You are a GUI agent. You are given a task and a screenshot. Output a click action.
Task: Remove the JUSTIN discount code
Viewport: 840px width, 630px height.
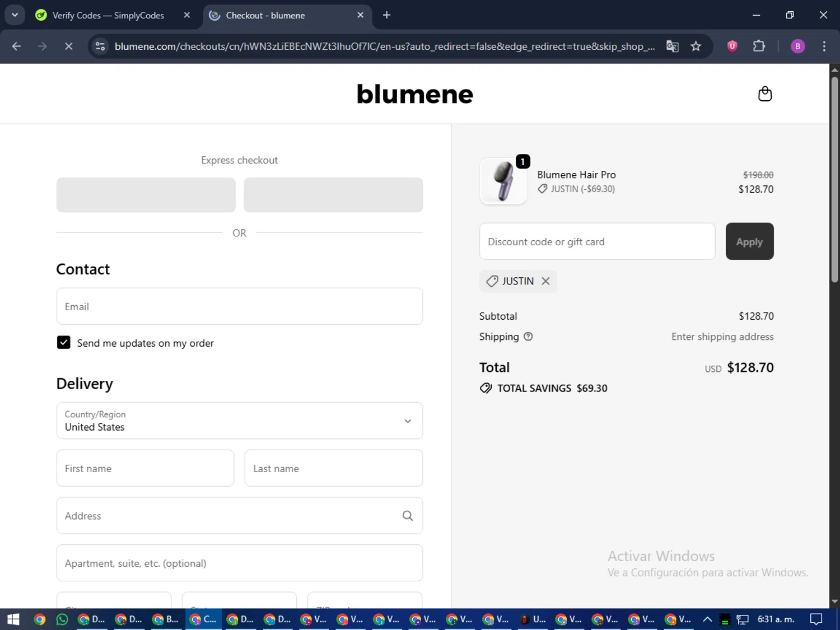[545, 281]
